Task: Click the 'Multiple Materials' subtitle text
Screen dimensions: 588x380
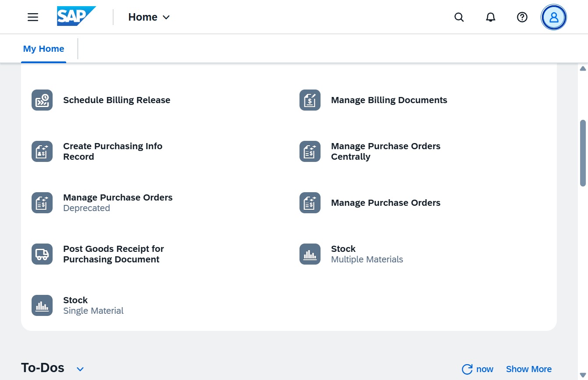Action: click(x=367, y=259)
